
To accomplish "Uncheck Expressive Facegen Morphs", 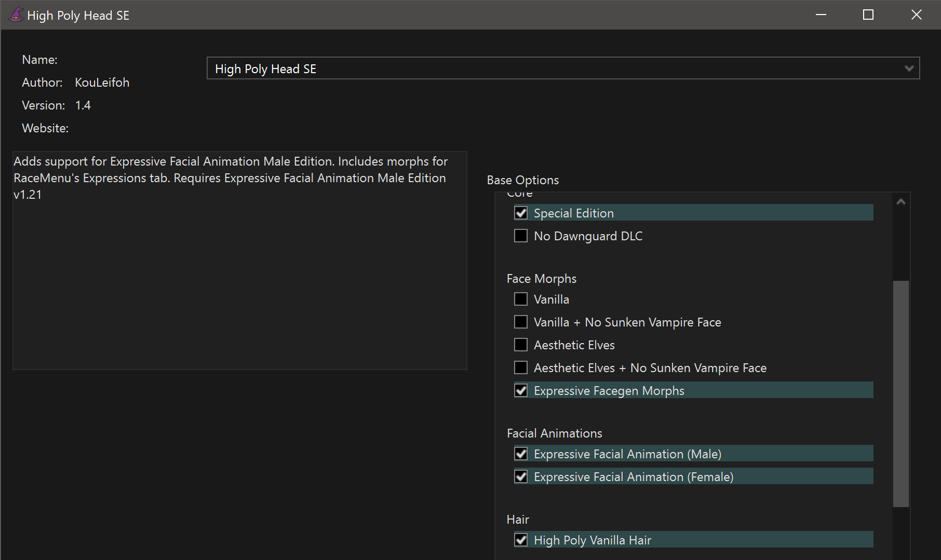I will tap(521, 391).
